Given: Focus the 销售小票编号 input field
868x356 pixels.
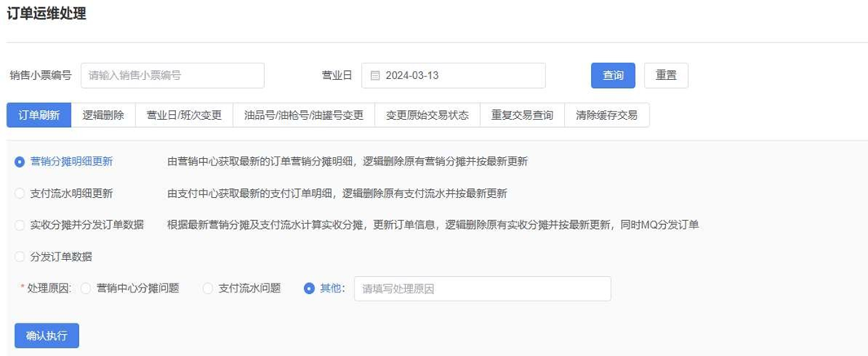Looking at the screenshot, I should coord(173,76).
